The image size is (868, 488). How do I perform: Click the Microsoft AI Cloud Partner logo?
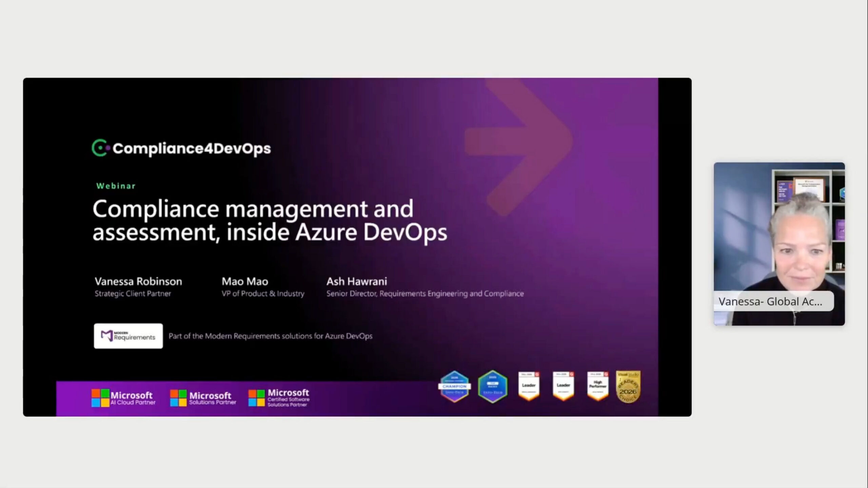click(123, 398)
